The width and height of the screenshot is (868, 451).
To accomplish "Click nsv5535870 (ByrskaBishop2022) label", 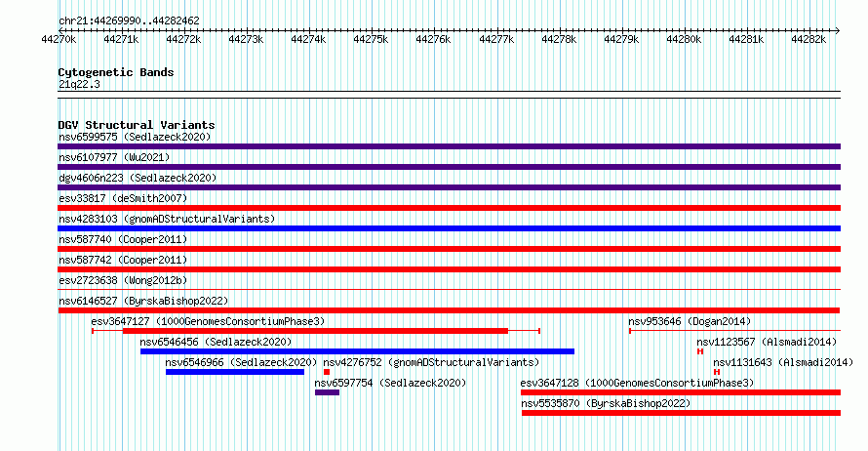I will click(607, 403).
